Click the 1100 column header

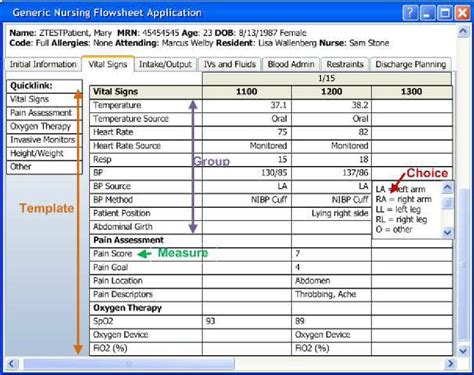[x=247, y=92]
